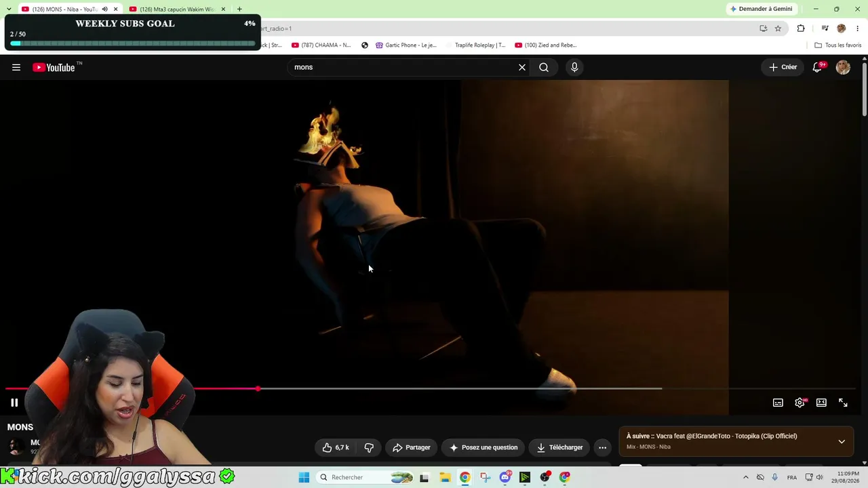Open the CHAAMA bookmark
Image resolution: width=868 pixels, height=488 pixels.
point(321,45)
